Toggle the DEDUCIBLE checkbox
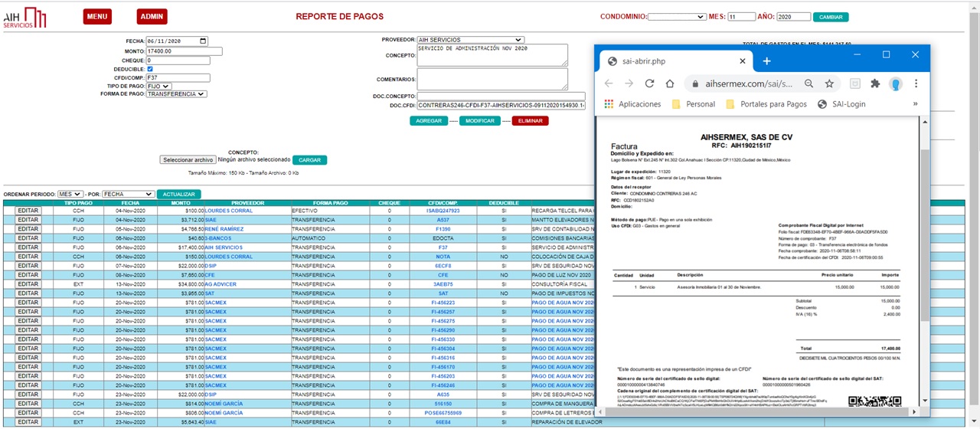 click(150, 69)
